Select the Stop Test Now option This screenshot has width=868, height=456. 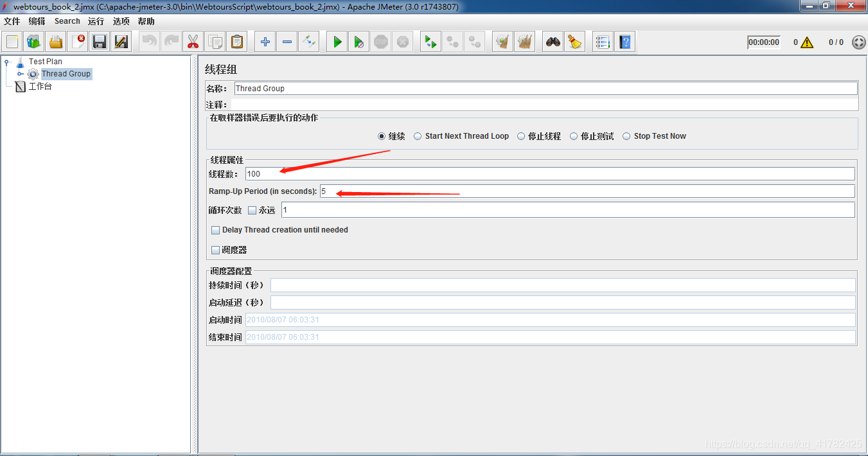tap(626, 136)
